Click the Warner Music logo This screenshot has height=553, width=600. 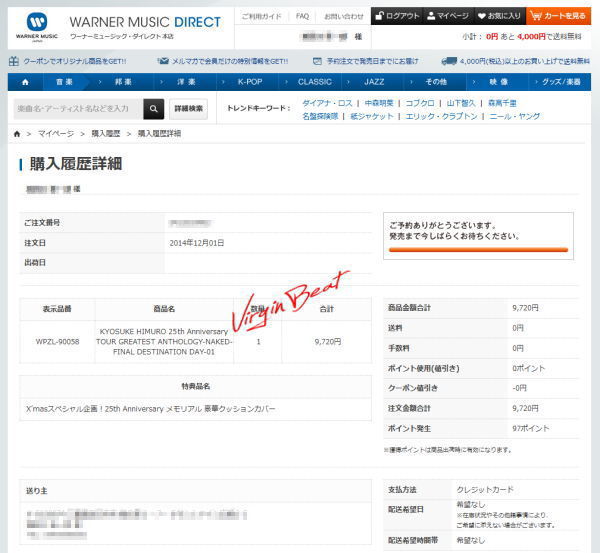[37, 27]
